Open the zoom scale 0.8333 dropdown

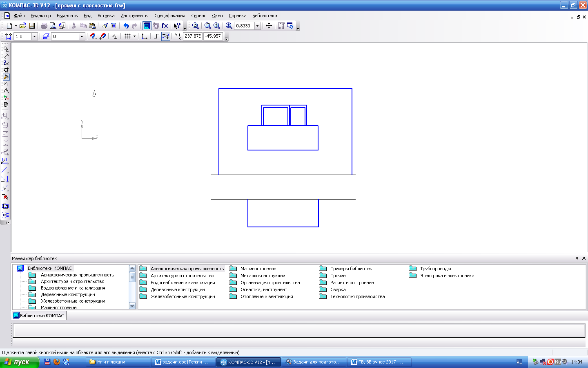pos(257,26)
